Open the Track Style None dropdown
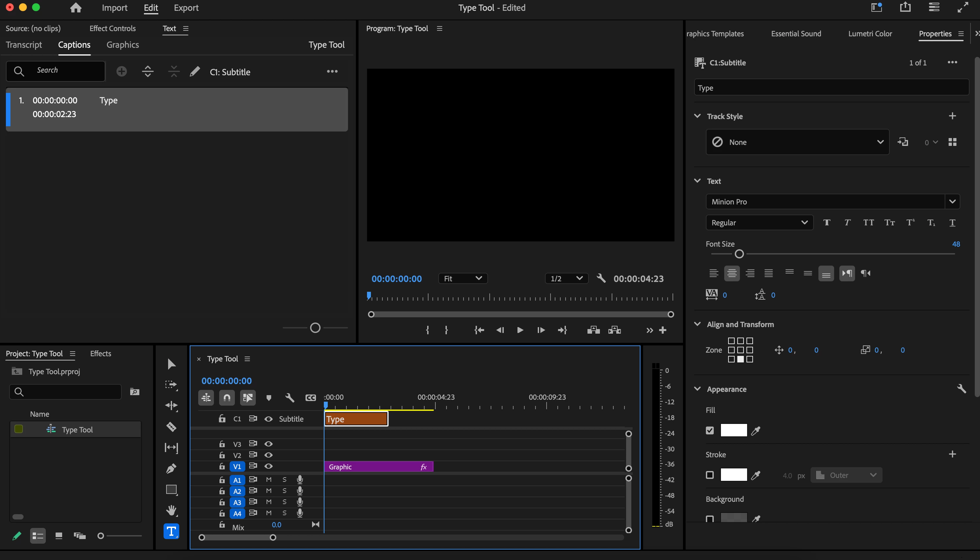 [x=797, y=142]
